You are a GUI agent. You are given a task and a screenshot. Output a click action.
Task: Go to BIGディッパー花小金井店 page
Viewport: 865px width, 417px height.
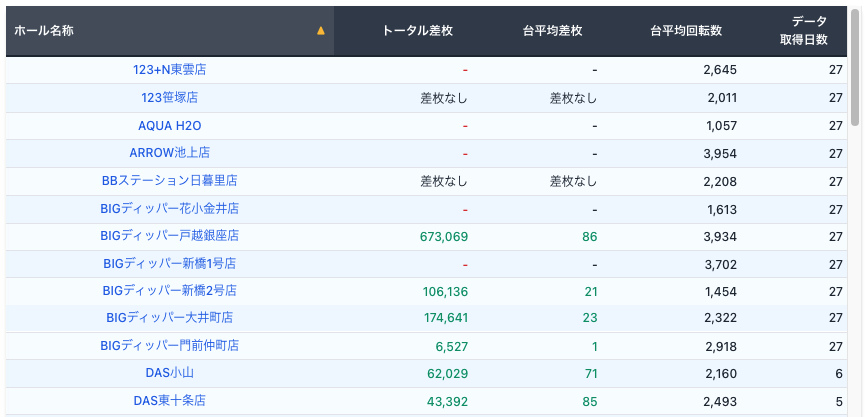[x=169, y=209]
